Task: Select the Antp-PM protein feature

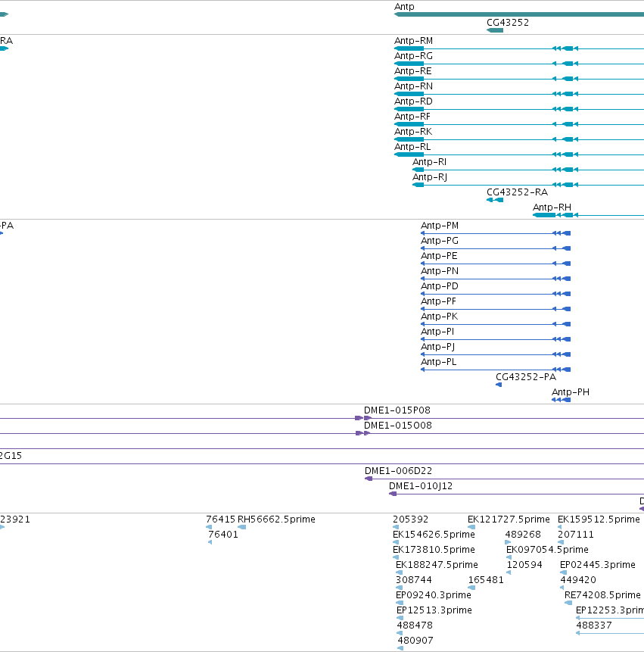Action: click(440, 226)
